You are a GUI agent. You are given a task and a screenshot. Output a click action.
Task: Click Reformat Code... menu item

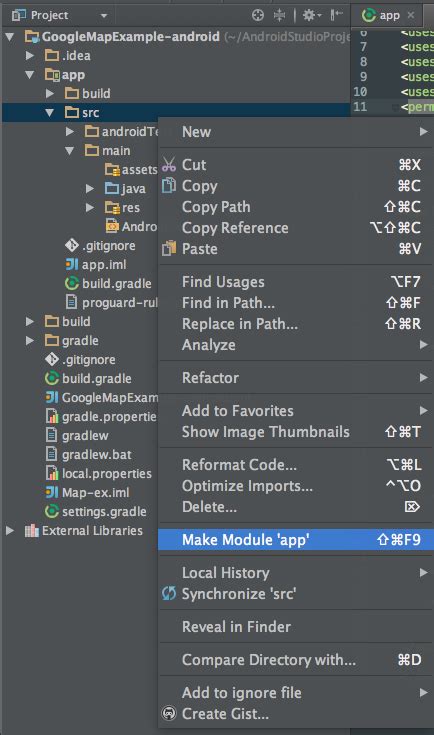pos(294,465)
